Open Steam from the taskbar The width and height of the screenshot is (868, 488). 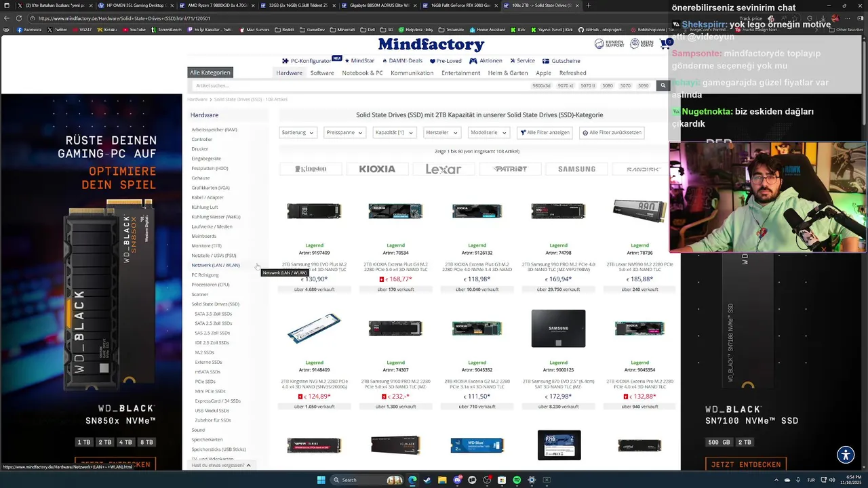pyautogui.click(x=427, y=480)
